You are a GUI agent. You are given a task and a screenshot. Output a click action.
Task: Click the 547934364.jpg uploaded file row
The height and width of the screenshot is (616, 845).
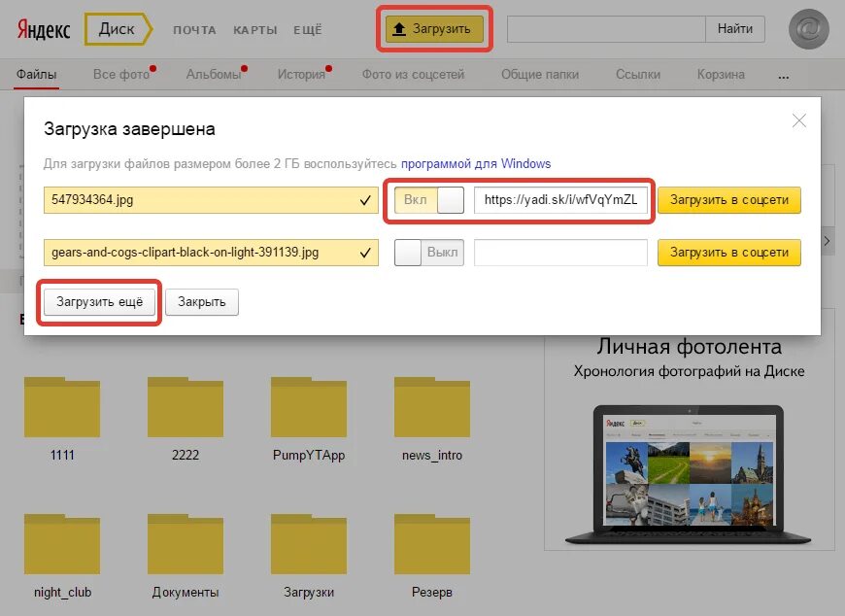[211, 200]
